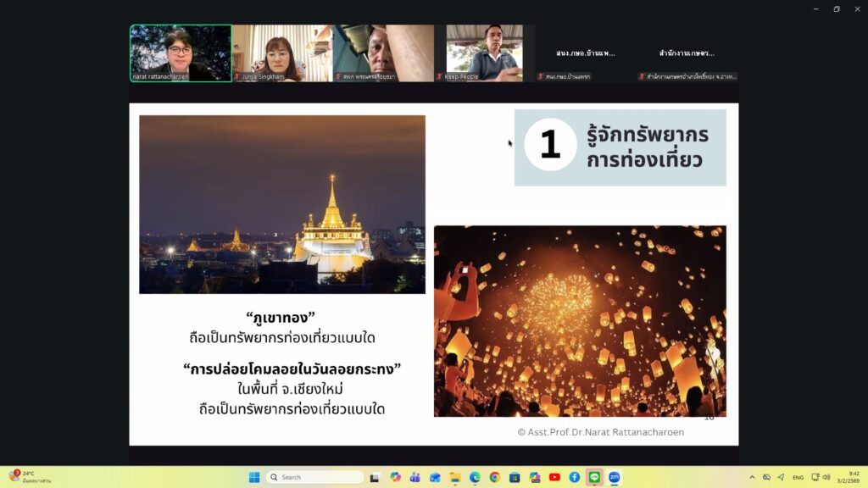The height and width of the screenshot is (488, 868).
Task: Open File Explorer from the taskbar
Action: coord(454,477)
